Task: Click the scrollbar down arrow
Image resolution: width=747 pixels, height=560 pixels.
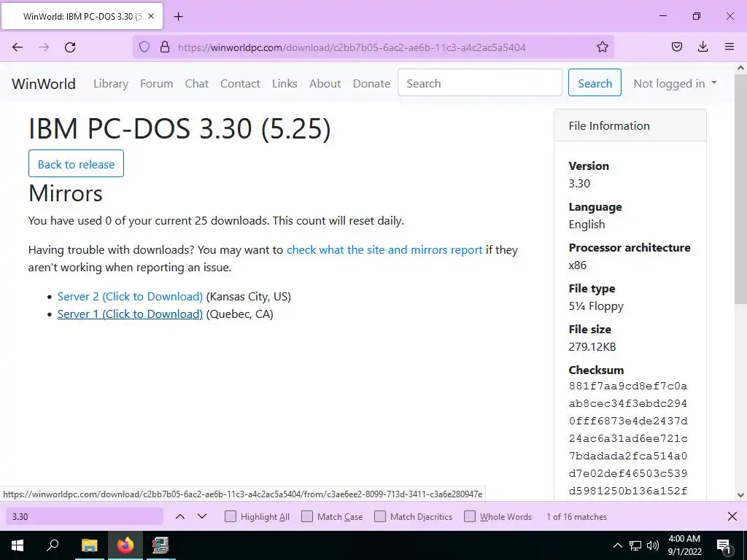Action: (740, 495)
